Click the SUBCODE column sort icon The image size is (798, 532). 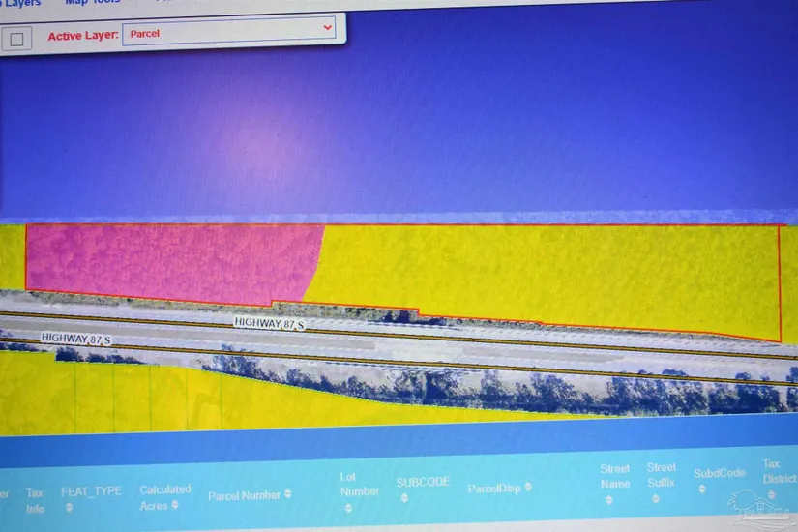404,498
